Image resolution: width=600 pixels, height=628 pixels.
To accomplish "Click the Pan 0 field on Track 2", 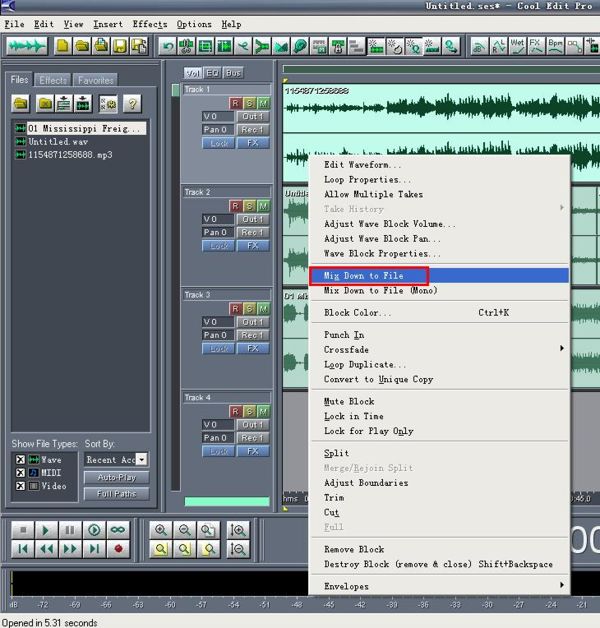I will pyautogui.click(x=218, y=232).
